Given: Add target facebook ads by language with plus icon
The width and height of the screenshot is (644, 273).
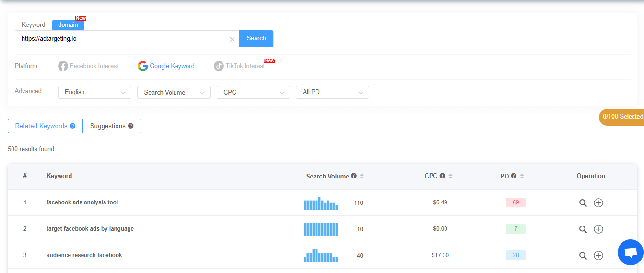Looking at the screenshot, I should (598, 229).
